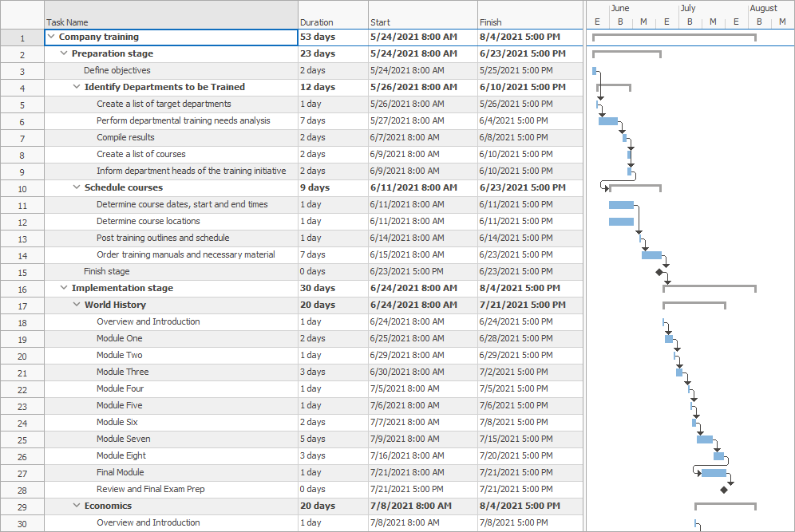Viewport: 795px width, 532px height.
Task: Collapse the Company training root task
Action: [x=51, y=37]
